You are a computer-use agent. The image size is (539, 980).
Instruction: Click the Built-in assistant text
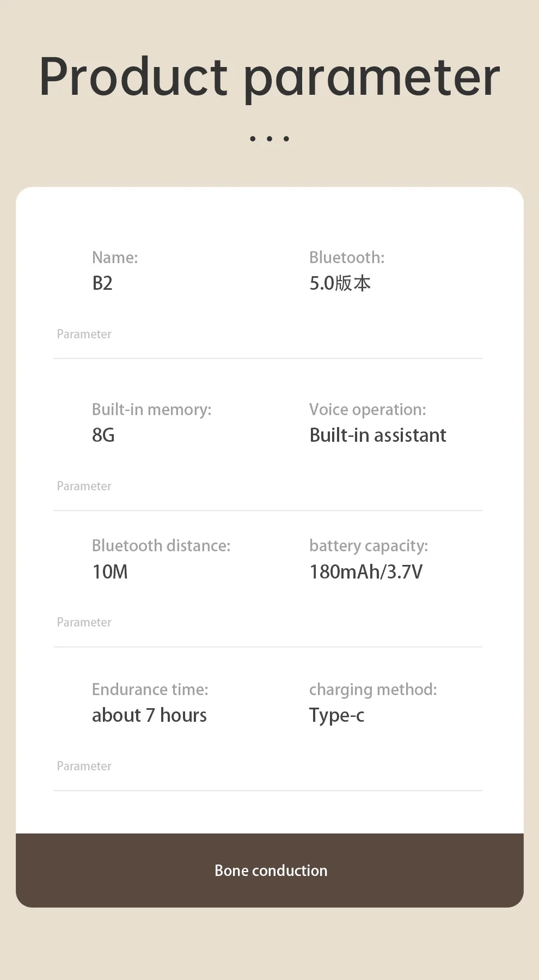click(377, 435)
